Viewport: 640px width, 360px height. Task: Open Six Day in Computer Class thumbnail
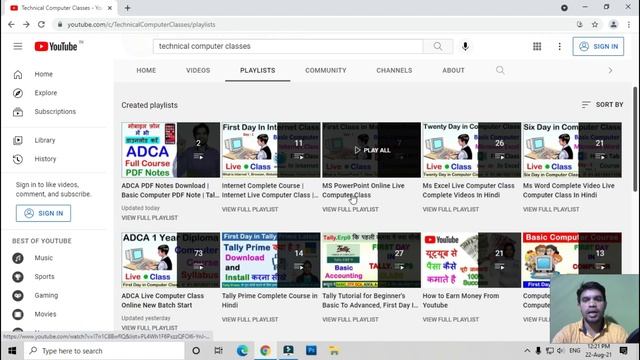pyautogui.click(x=572, y=150)
